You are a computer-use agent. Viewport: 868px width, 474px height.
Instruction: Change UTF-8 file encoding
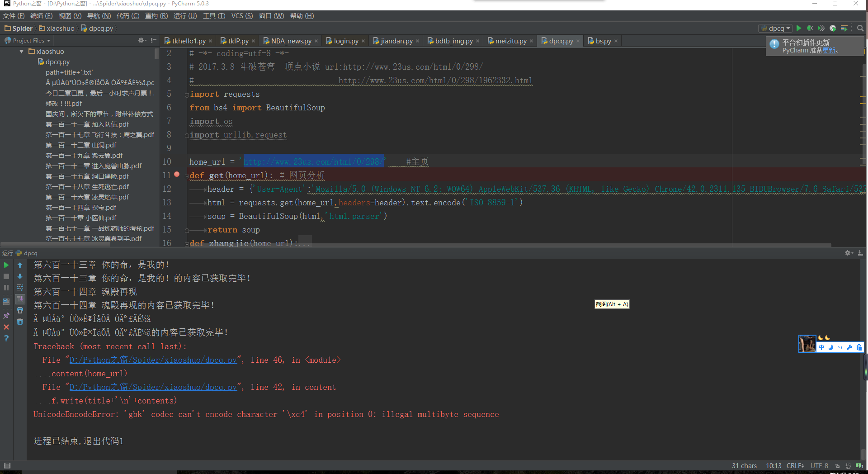pyautogui.click(x=819, y=466)
